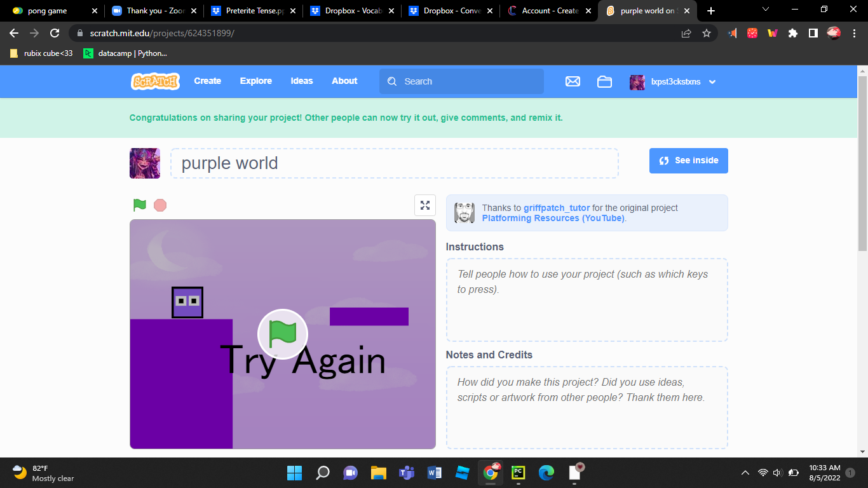This screenshot has width=868, height=488.
Task: Open the Scratch messages envelope icon
Action: click(x=573, y=81)
